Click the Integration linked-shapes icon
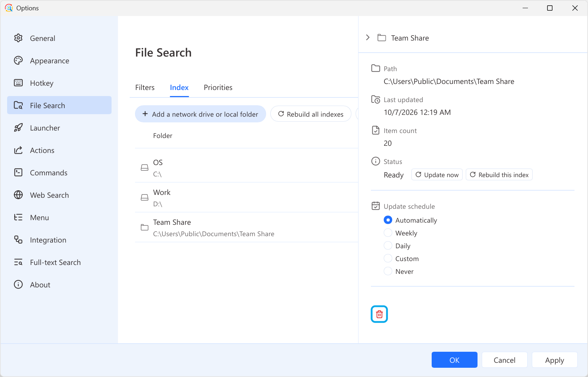The image size is (588, 377). (18, 240)
